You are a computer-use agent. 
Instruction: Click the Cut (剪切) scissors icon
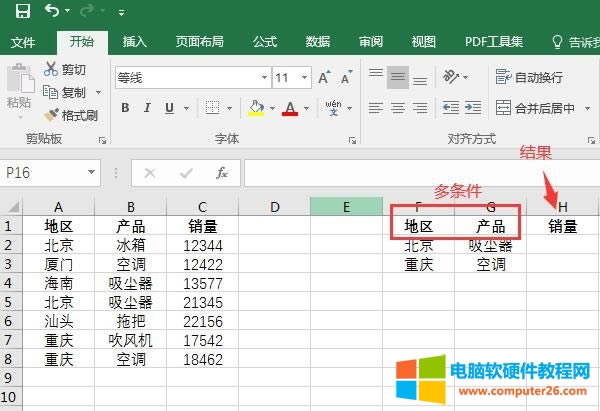[51, 69]
